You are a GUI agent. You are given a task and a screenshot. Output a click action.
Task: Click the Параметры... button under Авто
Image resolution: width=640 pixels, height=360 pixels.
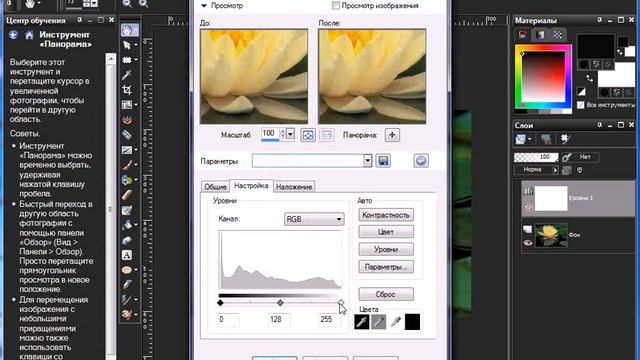[x=386, y=267]
